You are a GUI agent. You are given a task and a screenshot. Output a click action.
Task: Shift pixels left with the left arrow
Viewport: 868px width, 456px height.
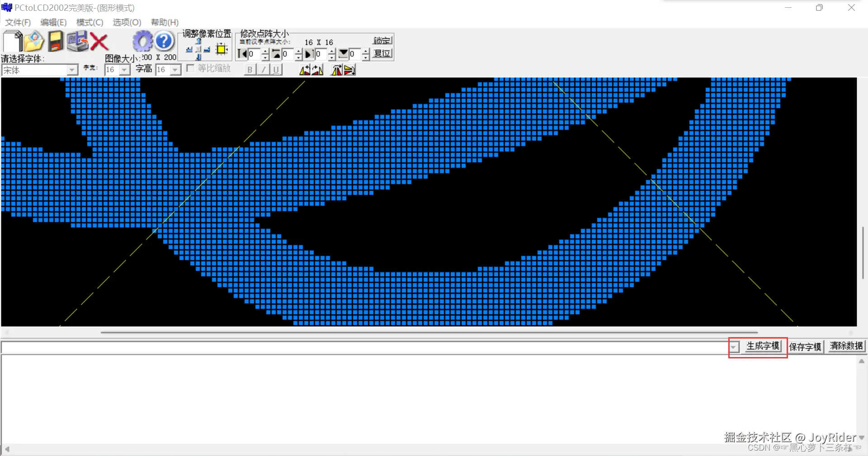tap(189, 50)
